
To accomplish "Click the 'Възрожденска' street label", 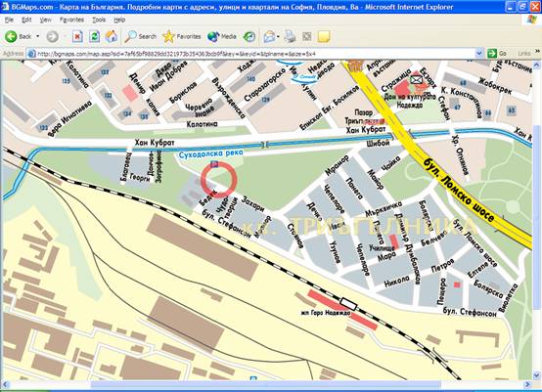I will (228, 98).
